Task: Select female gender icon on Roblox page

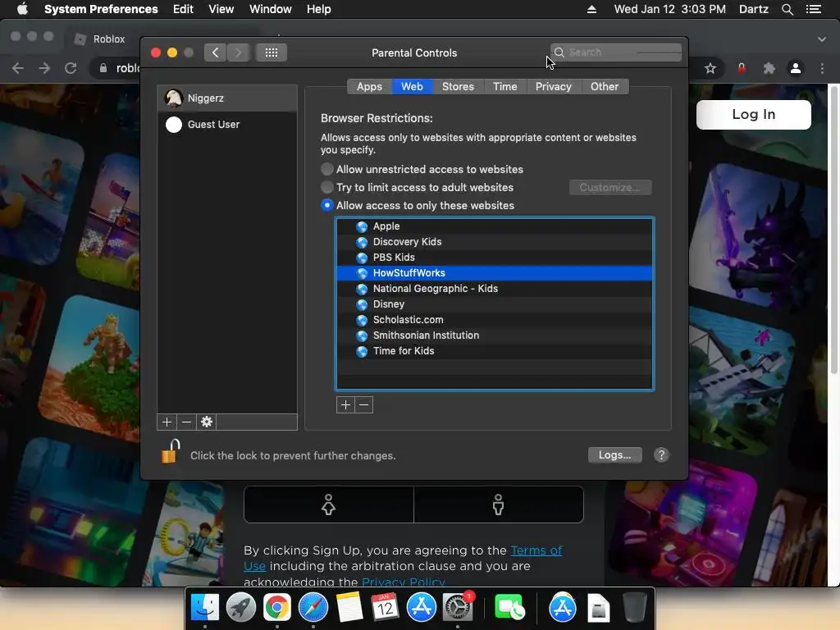Action: coord(328,504)
